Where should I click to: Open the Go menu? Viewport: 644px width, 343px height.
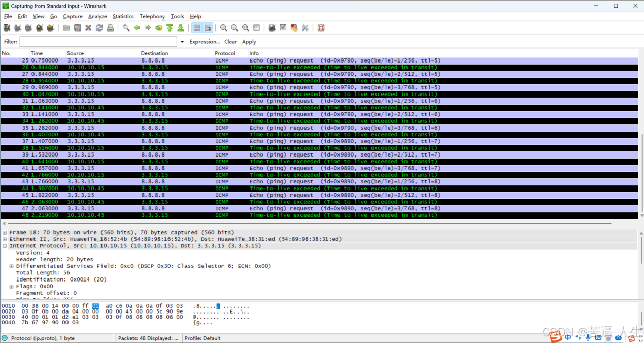54,16
